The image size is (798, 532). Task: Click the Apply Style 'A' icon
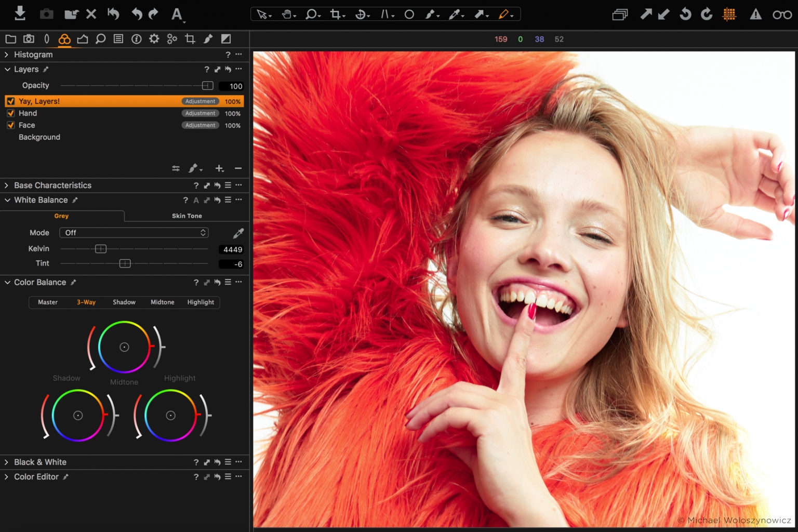(178, 14)
